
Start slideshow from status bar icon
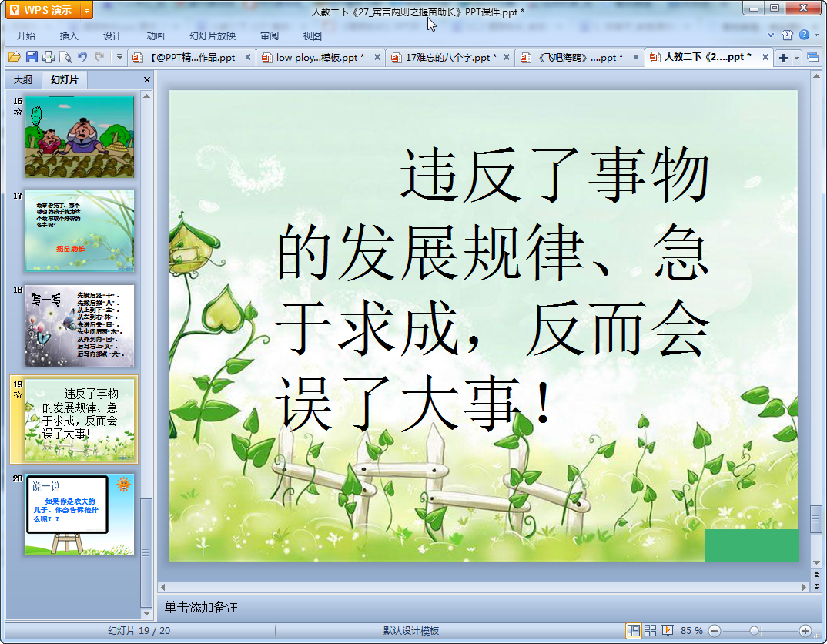coord(667,630)
